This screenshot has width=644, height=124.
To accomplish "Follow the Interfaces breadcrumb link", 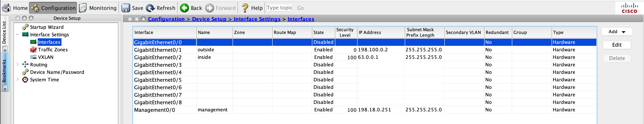I will point(301,19).
